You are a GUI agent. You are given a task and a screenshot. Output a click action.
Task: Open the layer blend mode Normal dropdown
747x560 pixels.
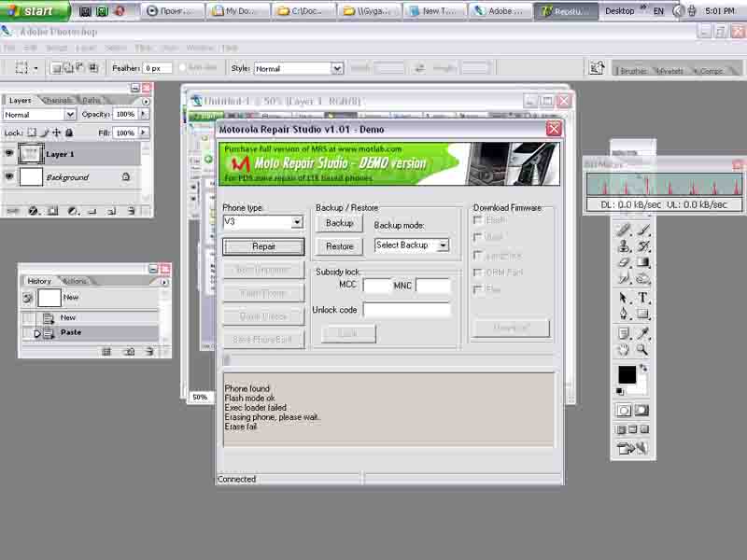[x=70, y=114]
